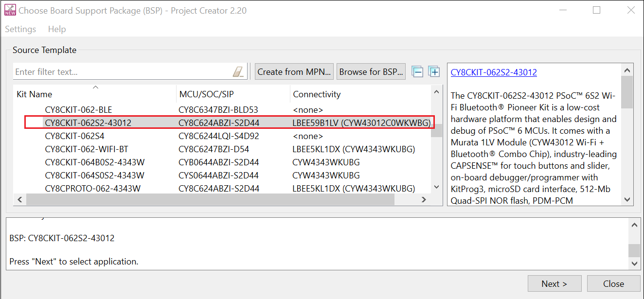This screenshot has height=299, width=644.
Task: Click the Next button
Action: click(555, 284)
